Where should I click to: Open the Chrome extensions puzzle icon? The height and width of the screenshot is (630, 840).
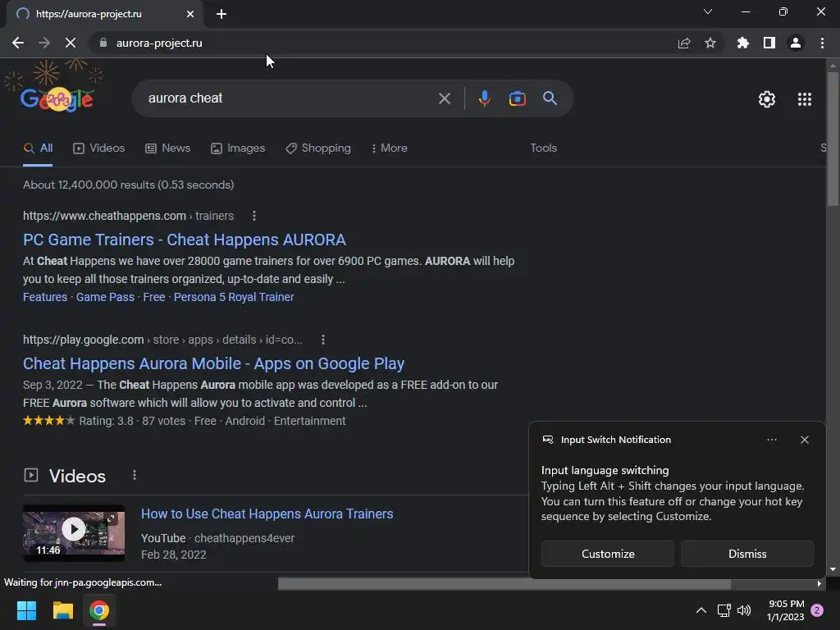pos(743,43)
